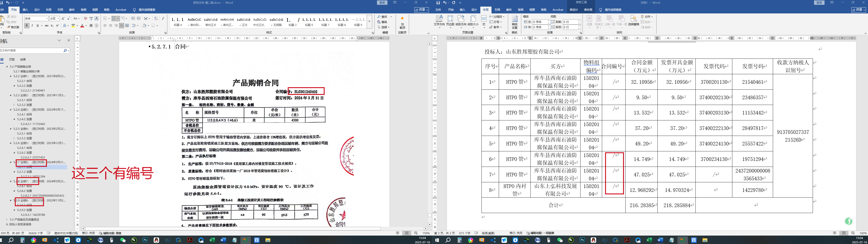This screenshot has height=244, width=868.
Task: Open the 表设计 tab in right window
Action: 573,10
